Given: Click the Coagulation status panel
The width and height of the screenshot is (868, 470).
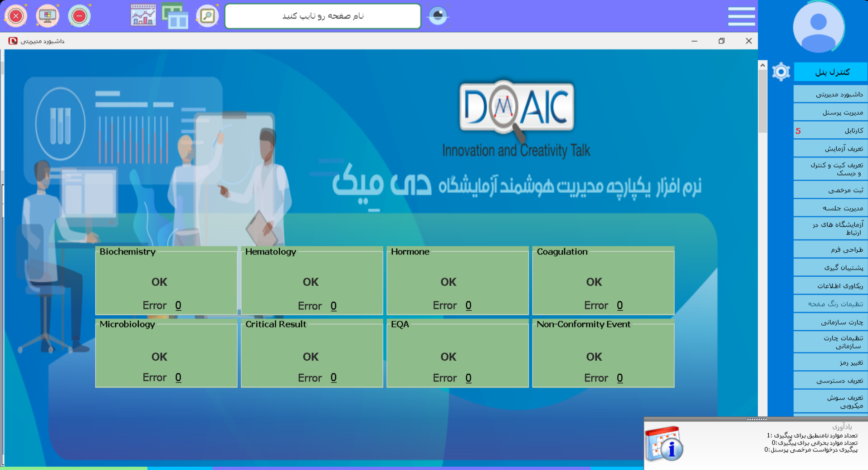Looking at the screenshot, I should tap(603, 280).
